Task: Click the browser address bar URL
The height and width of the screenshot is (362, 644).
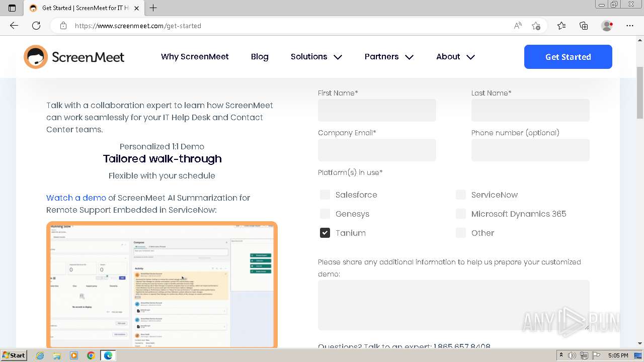Action: (x=138, y=26)
